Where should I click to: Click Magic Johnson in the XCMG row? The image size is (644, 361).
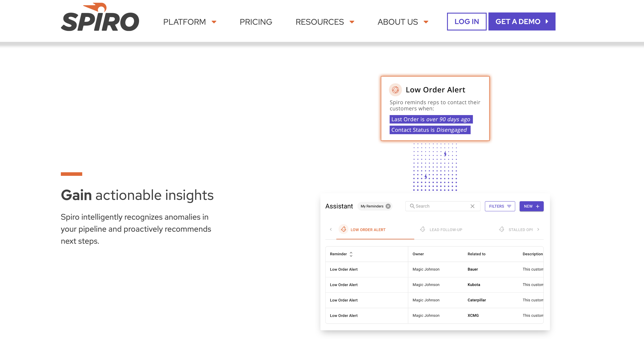coord(426,316)
